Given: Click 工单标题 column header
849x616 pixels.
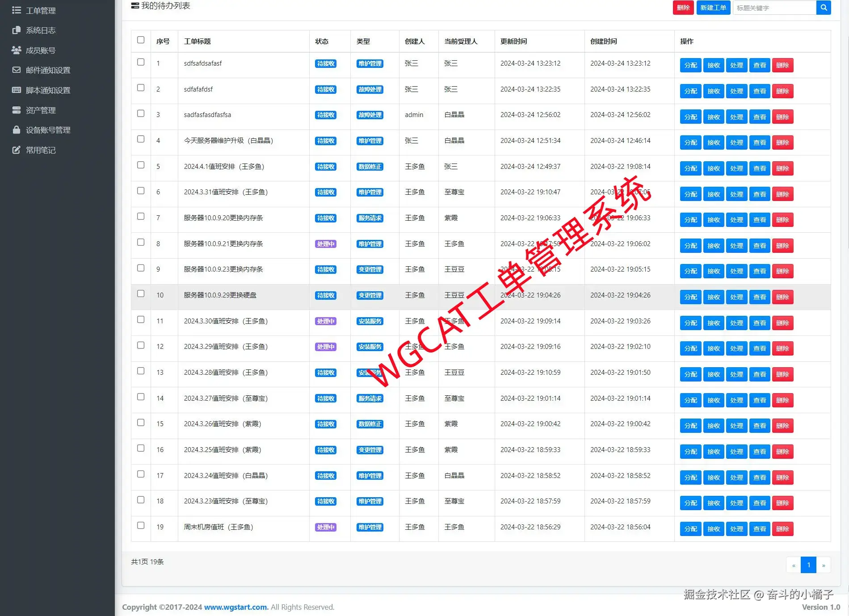Looking at the screenshot, I should click(197, 41).
